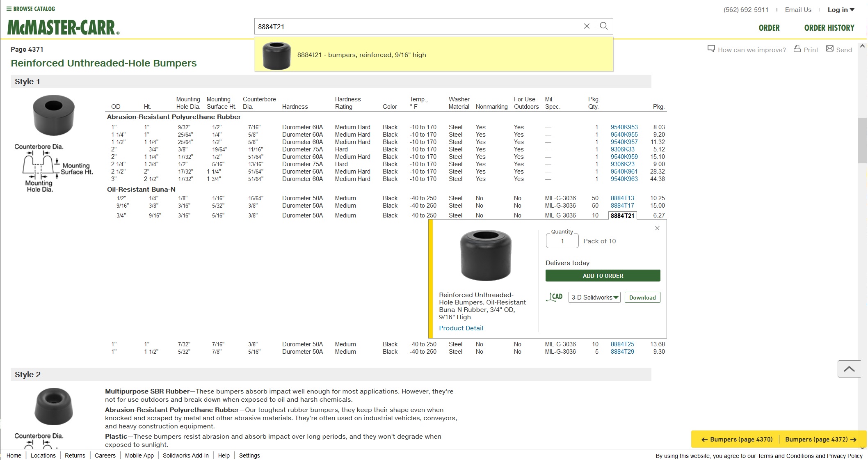This screenshot has height=460, width=868.
Task: Close the 8884T21 product popup
Action: coord(657,228)
